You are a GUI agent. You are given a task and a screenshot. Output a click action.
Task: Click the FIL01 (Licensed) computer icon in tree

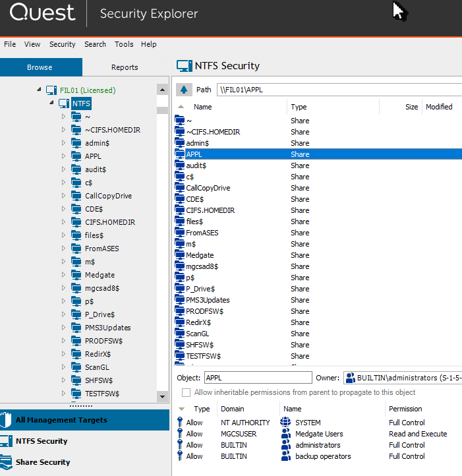click(x=51, y=90)
